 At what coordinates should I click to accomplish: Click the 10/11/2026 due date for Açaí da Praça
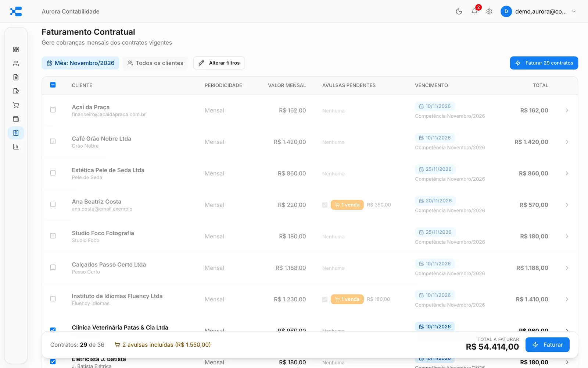(x=435, y=106)
